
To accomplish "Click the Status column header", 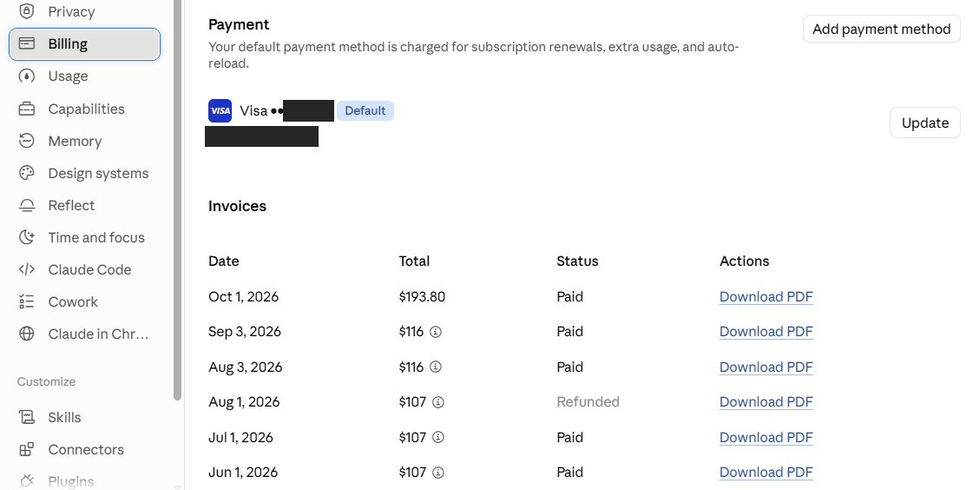I will [x=577, y=261].
